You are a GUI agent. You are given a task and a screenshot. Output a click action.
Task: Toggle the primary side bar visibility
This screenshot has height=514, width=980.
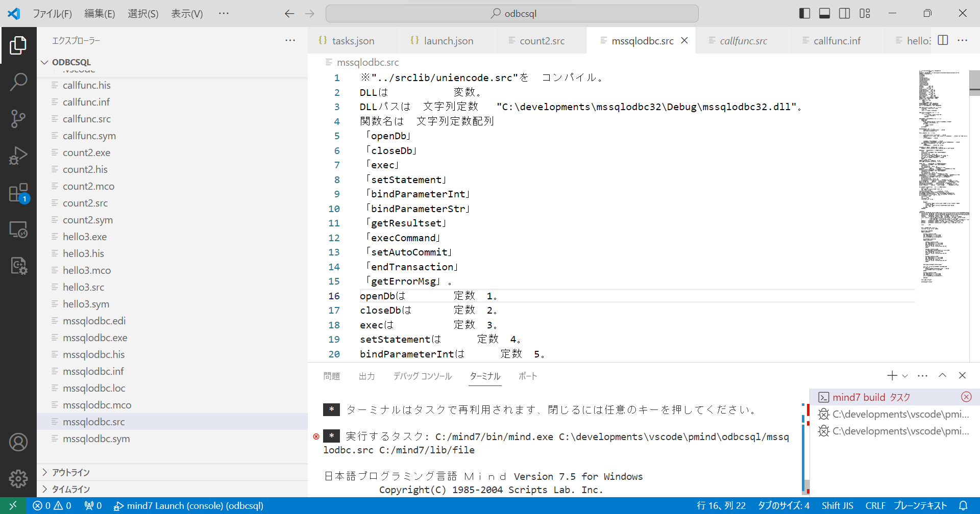(x=804, y=13)
